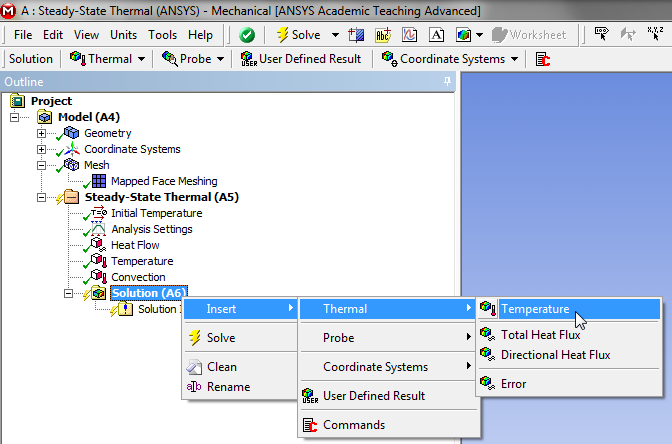The image size is (672, 444).
Task: Expand the Coordinate Systems tree node
Action: point(41,149)
